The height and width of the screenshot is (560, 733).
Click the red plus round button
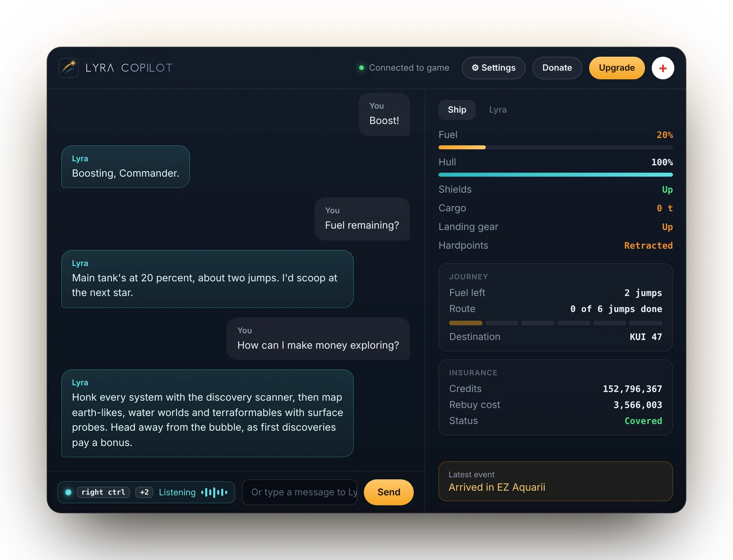(662, 68)
